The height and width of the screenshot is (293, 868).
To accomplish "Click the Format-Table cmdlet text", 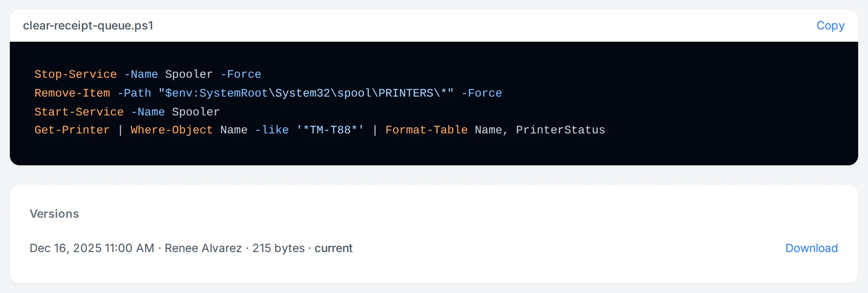I will pyautogui.click(x=426, y=130).
